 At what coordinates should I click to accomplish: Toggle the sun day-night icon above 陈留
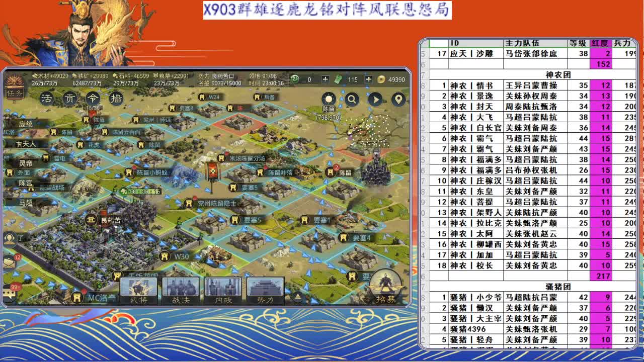click(329, 99)
